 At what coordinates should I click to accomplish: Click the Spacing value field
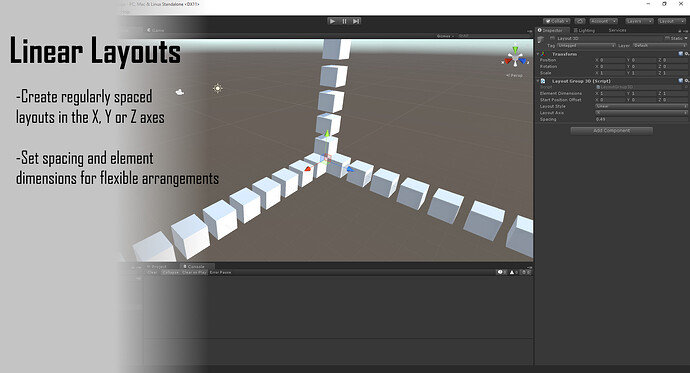[x=641, y=119]
